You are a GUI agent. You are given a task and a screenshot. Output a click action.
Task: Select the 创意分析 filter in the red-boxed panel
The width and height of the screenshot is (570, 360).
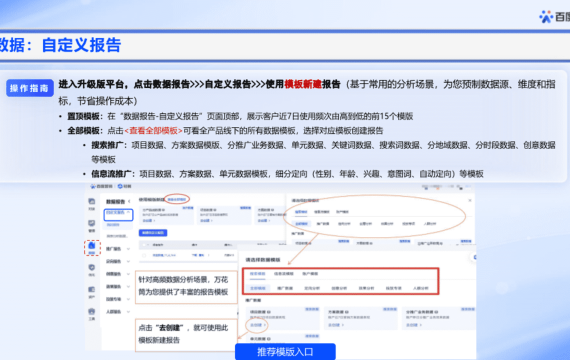click(x=339, y=288)
